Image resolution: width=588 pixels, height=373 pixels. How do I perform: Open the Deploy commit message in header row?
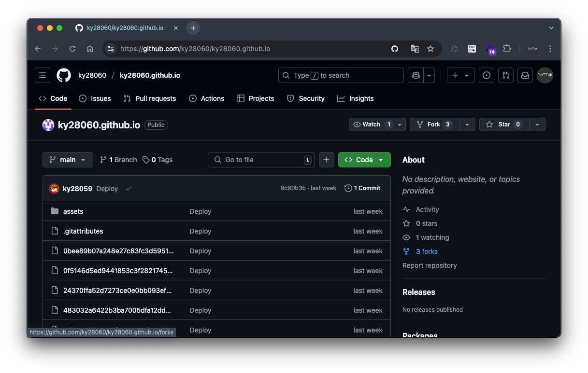107,189
